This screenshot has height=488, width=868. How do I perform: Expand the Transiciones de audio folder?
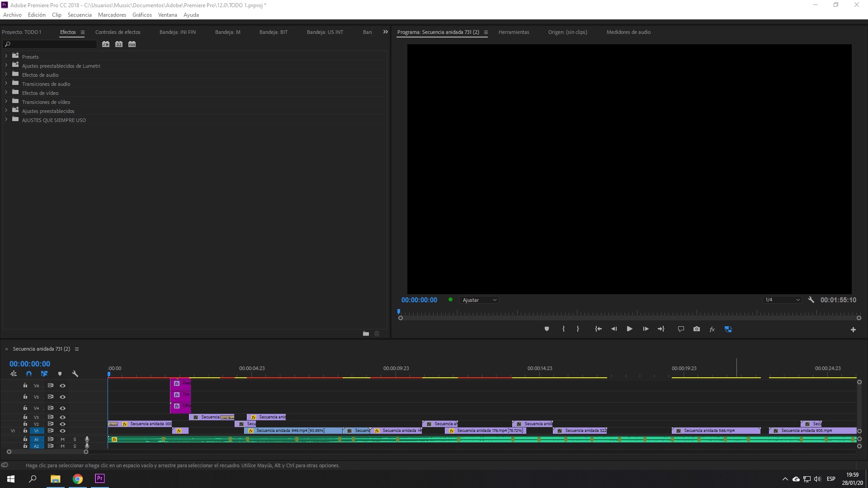click(6, 84)
